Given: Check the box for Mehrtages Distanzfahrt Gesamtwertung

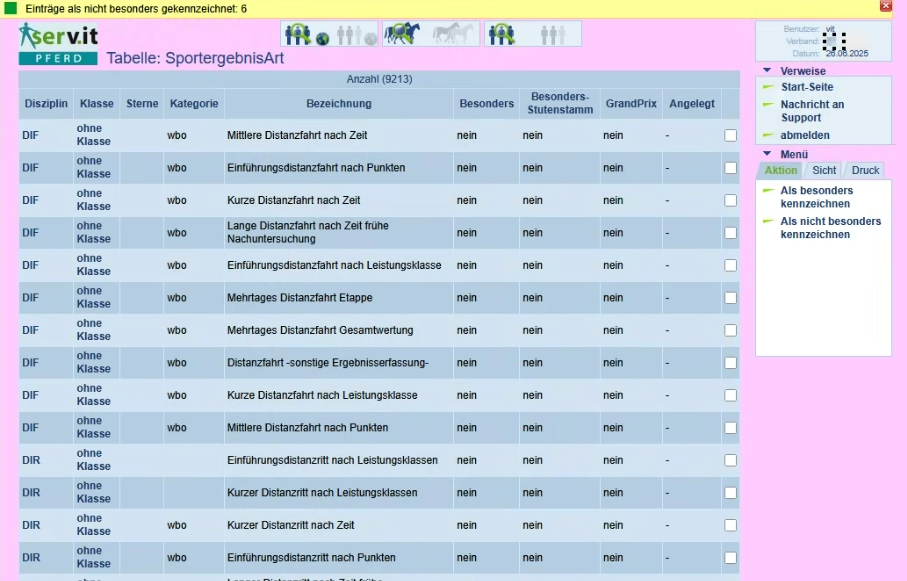Looking at the screenshot, I should point(731,330).
